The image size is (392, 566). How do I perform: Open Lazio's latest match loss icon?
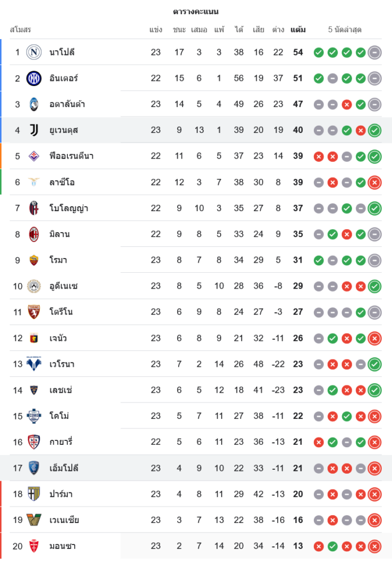coord(374,183)
